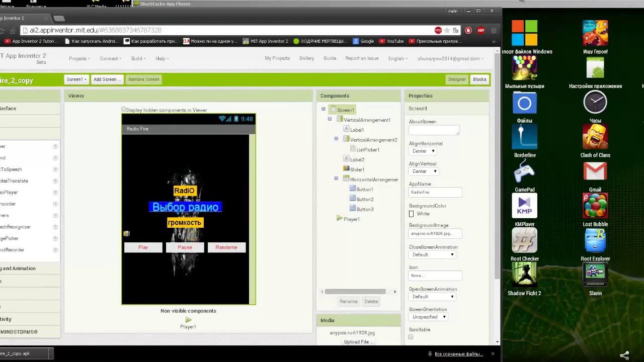The width and height of the screenshot is (644, 362).
Task: Collapse the Screen1 tree node
Action: pyautogui.click(x=324, y=109)
